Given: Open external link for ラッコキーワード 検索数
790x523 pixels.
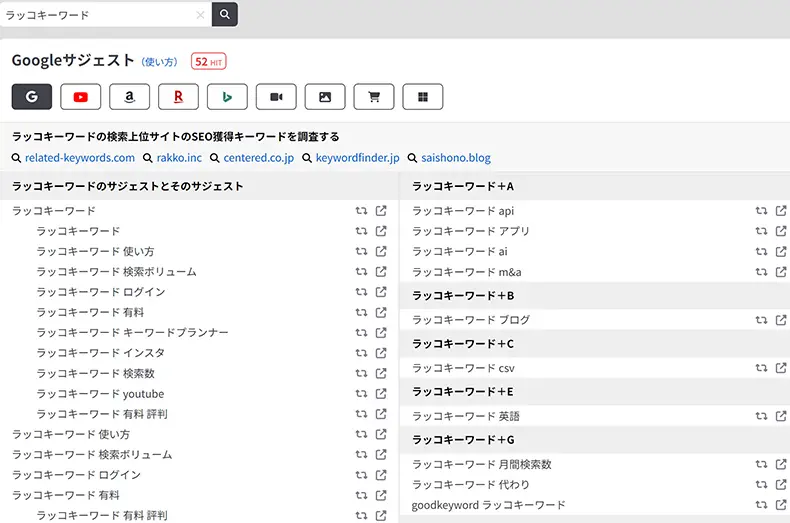Looking at the screenshot, I should [x=381, y=373].
